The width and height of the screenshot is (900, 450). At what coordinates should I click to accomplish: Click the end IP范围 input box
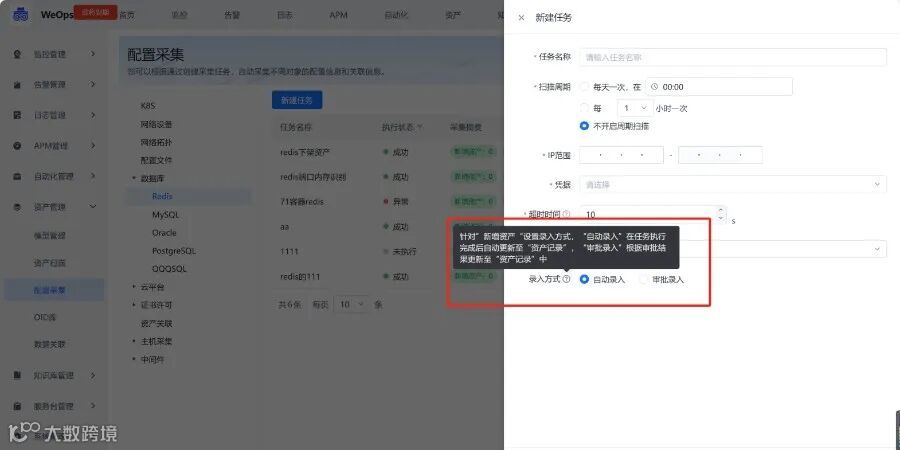point(720,155)
